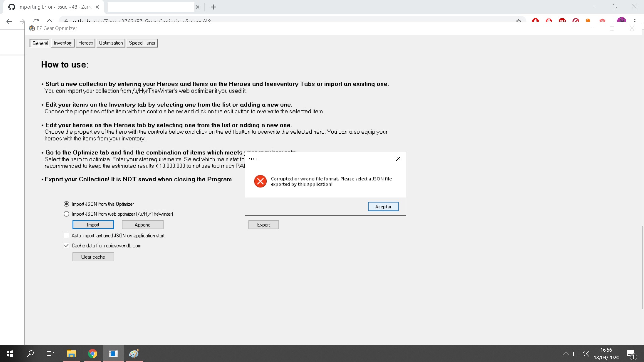Click the GitHub logo on the browser tab
This screenshot has width=644, height=362.
(x=11, y=7)
